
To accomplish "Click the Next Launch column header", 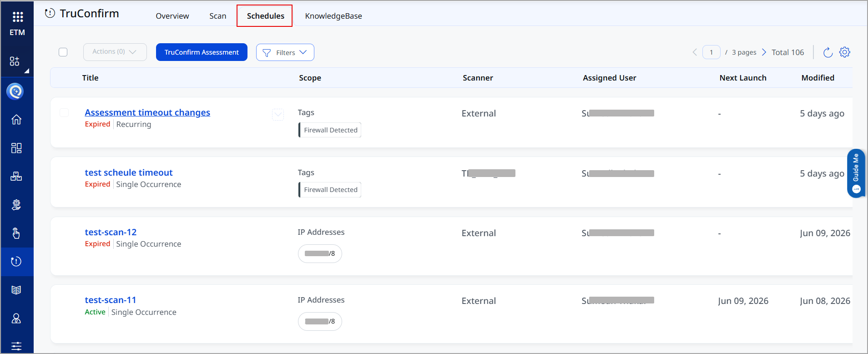I will click(743, 78).
